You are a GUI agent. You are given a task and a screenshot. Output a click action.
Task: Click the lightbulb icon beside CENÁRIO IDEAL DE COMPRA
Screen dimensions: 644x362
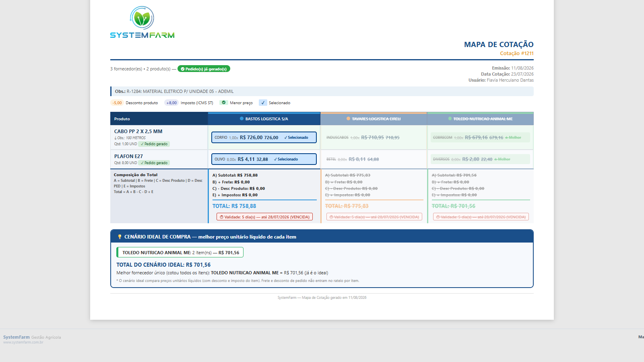pyautogui.click(x=120, y=237)
